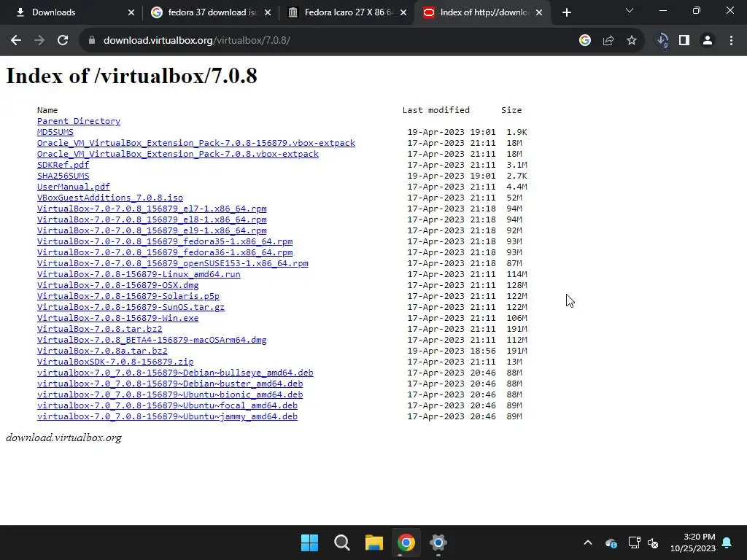Reload the current page

click(x=63, y=41)
